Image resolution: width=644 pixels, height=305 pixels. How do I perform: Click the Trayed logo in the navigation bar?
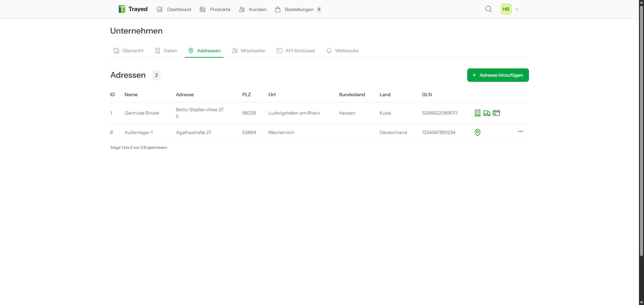click(x=132, y=9)
